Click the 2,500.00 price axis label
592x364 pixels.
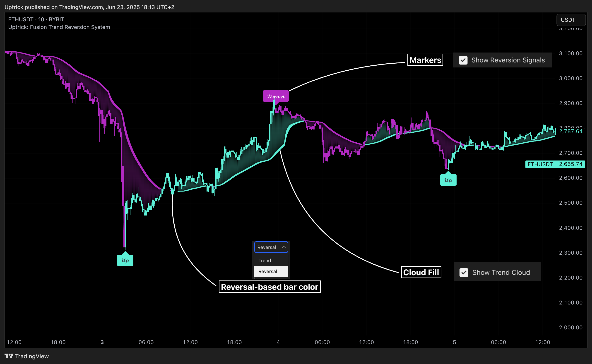coord(570,203)
